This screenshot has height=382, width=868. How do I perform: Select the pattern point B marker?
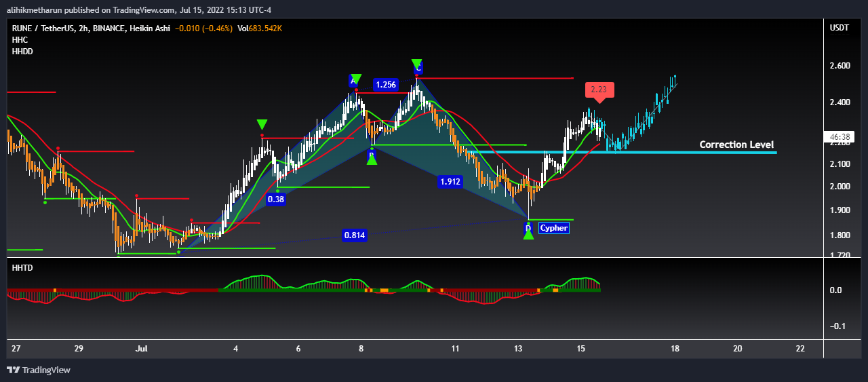tap(371, 154)
